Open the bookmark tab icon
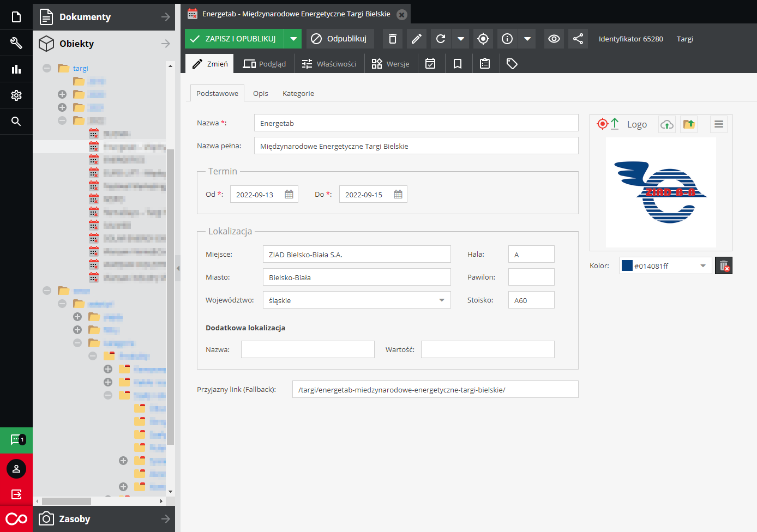Viewport: 757px width, 532px height. pos(458,64)
